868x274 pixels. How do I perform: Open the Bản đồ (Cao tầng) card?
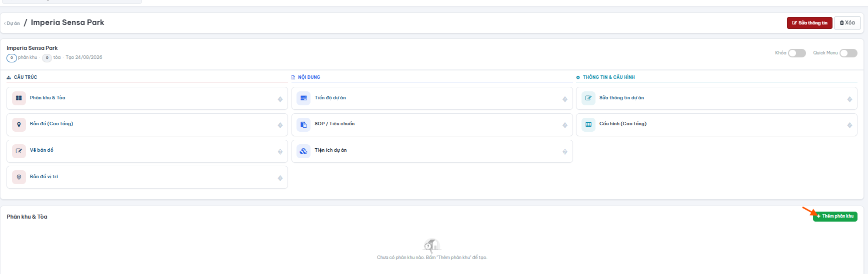147,125
